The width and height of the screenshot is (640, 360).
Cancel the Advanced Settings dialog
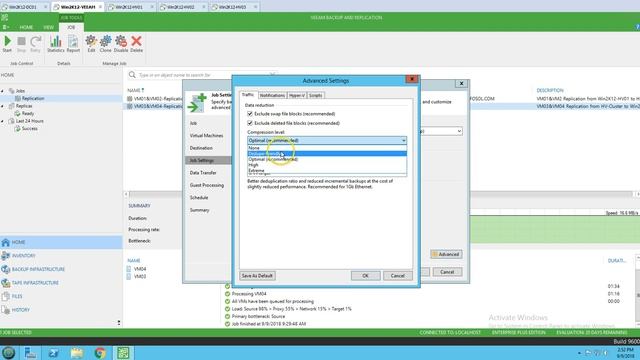coord(398,276)
